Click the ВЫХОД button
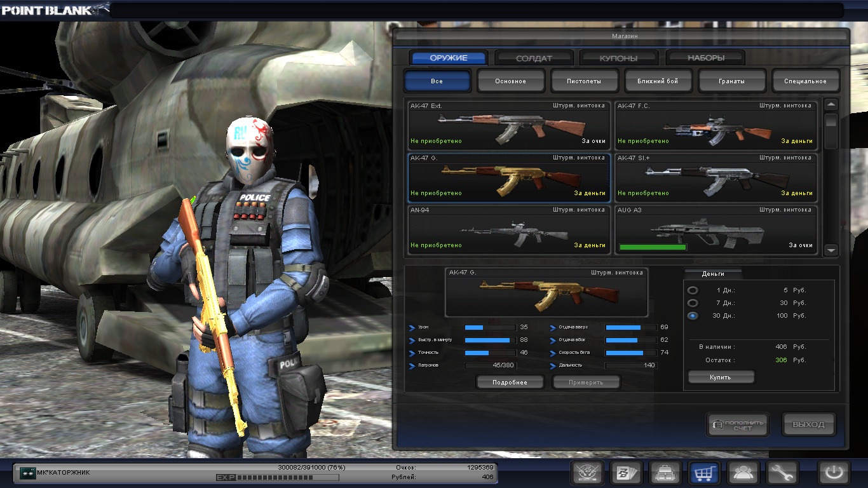The height and width of the screenshot is (488, 868). [809, 424]
